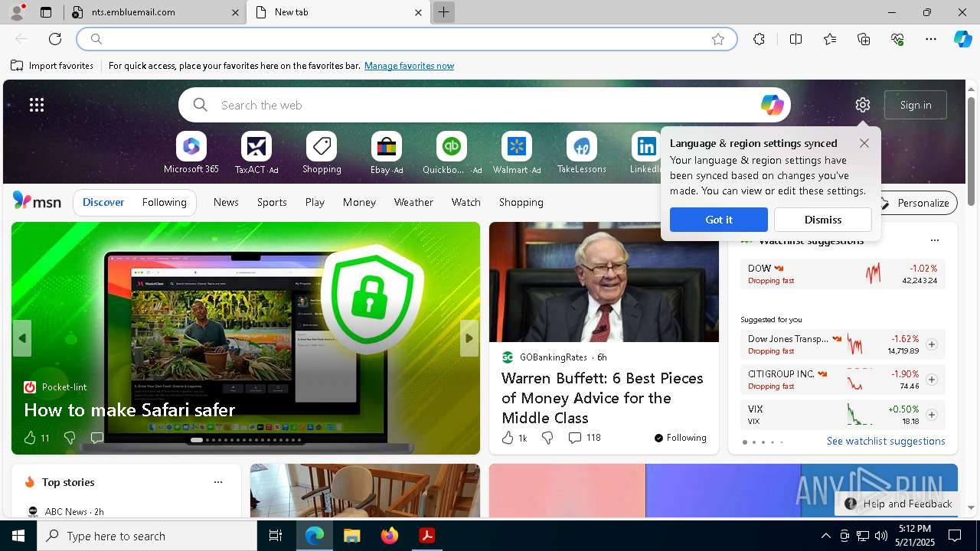The image size is (980, 551).
Task: Close the language settings popup
Action: (x=864, y=143)
